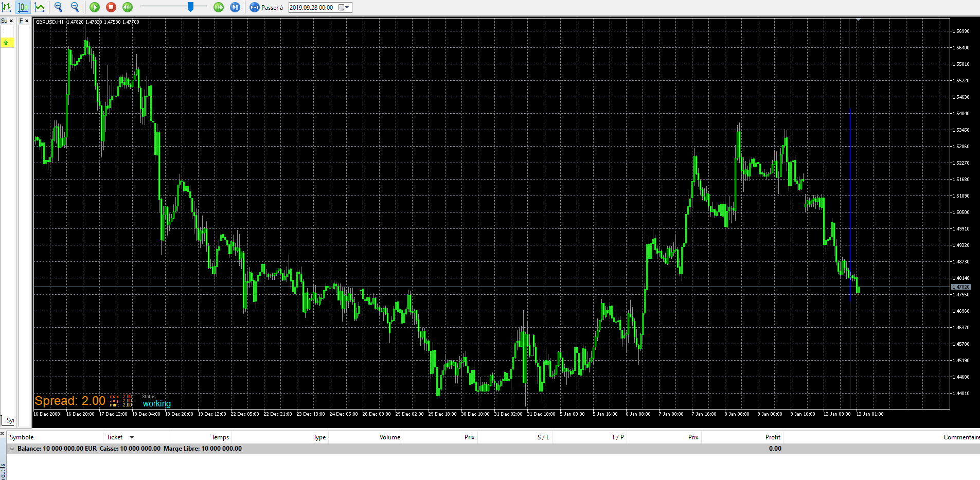Stop the simulation with red stop button

(x=111, y=7)
